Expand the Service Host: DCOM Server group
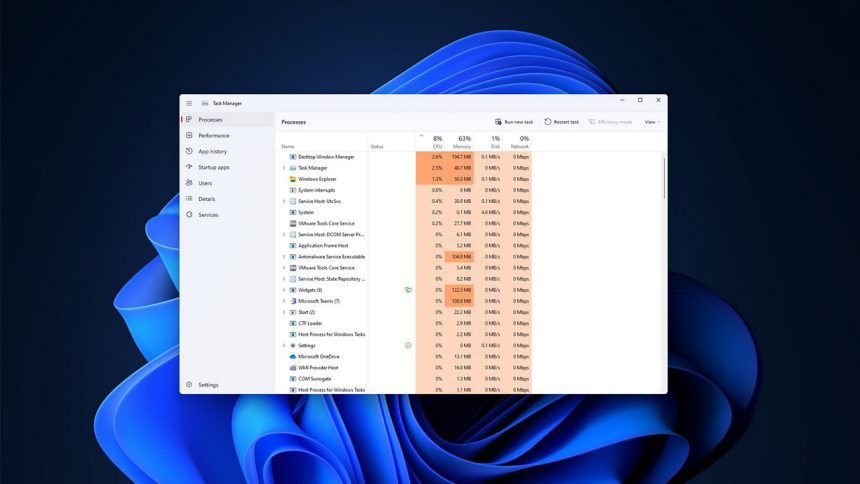 click(284, 234)
